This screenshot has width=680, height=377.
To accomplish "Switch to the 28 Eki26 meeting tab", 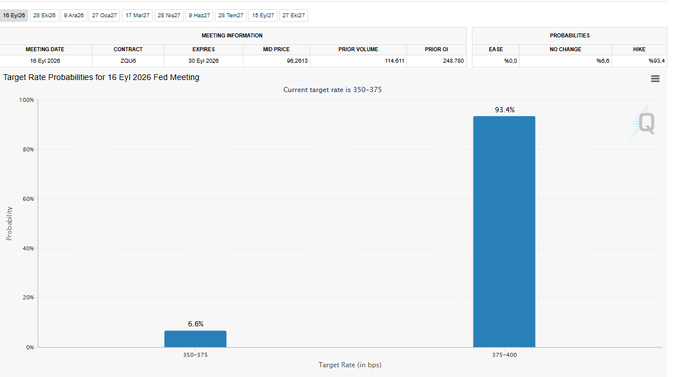I will pos(44,16).
